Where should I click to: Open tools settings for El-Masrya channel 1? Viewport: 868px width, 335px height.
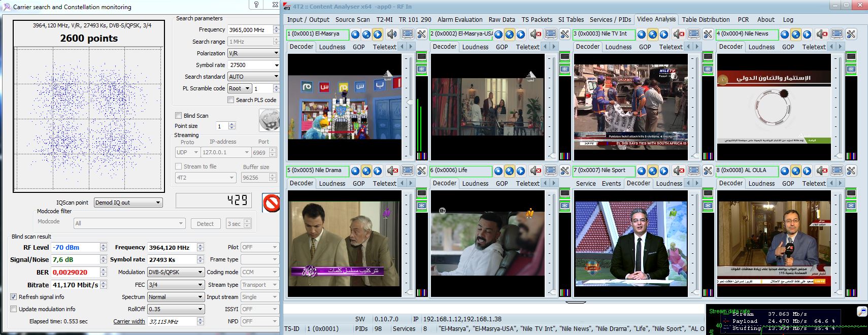point(421,35)
